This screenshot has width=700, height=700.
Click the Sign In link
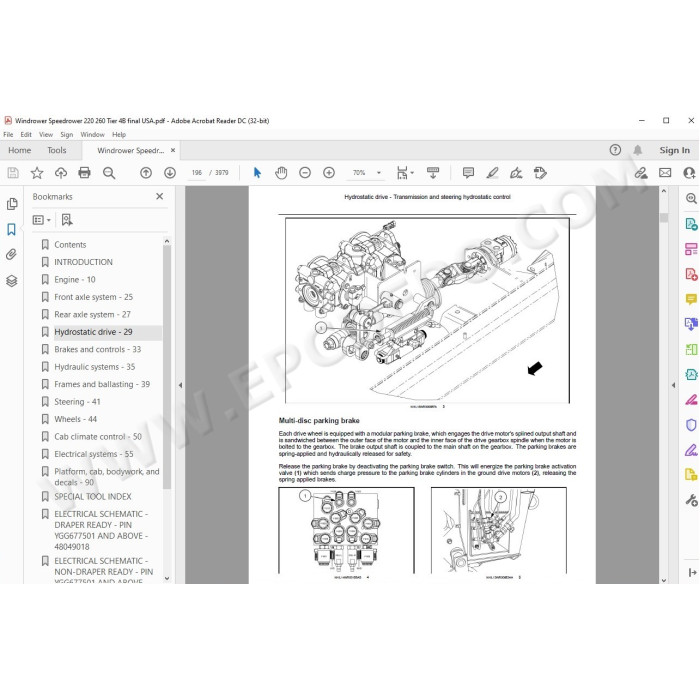675,150
